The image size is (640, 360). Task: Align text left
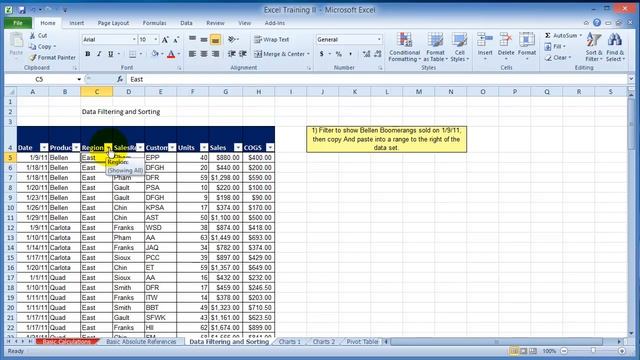coord(192,54)
